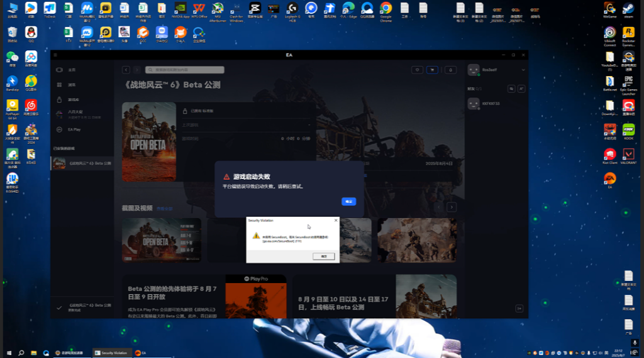Open the wishlist heart icon

click(x=418, y=70)
